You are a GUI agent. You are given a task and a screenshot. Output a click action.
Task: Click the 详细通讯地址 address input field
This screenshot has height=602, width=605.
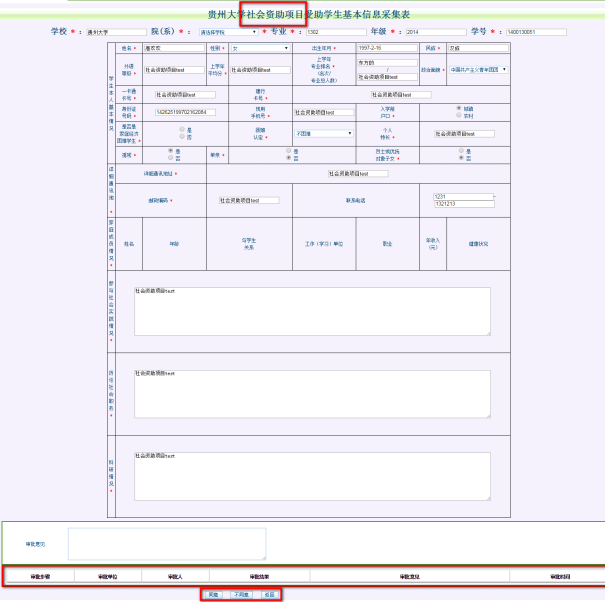(x=358, y=174)
